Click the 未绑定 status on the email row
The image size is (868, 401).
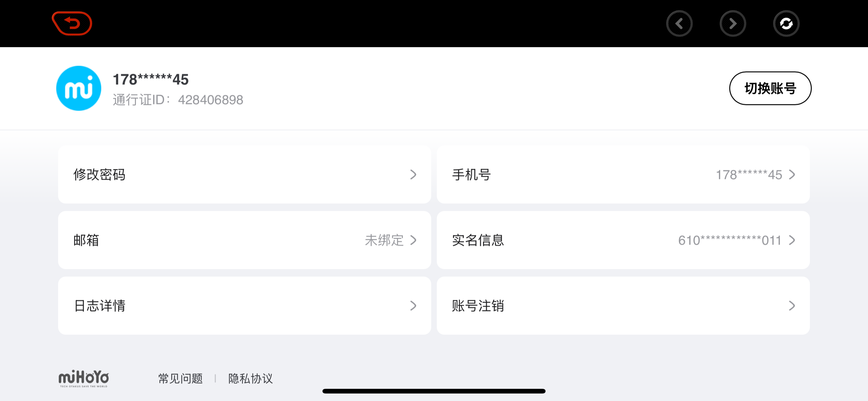[x=384, y=240]
